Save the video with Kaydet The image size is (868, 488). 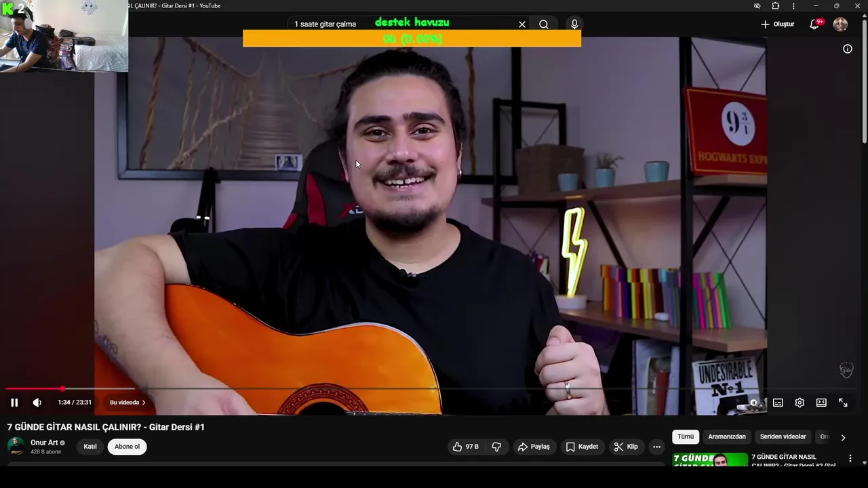582,447
